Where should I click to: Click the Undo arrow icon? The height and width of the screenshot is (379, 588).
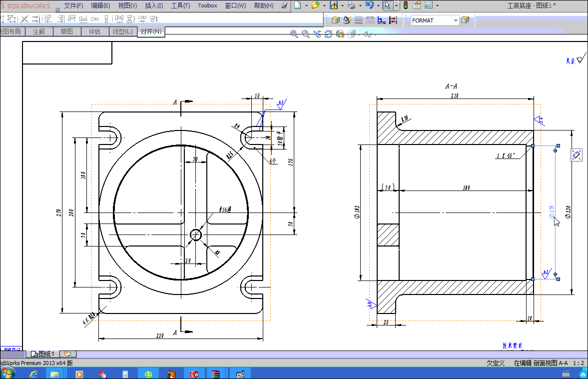(369, 5)
